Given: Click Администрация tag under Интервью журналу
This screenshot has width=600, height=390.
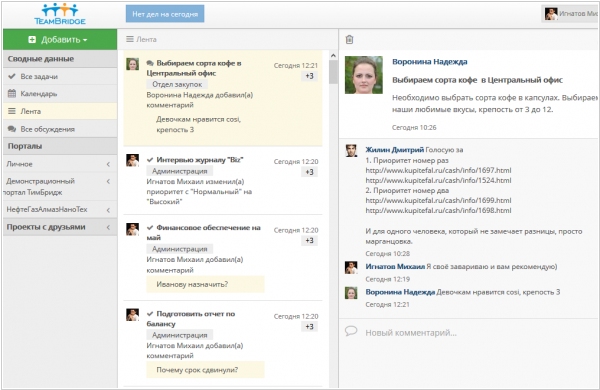Looking at the screenshot, I should (x=179, y=171).
